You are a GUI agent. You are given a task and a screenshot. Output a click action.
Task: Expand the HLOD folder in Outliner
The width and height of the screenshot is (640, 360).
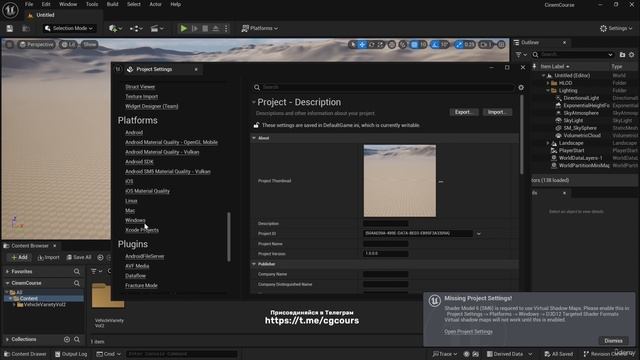pyautogui.click(x=548, y=83)
